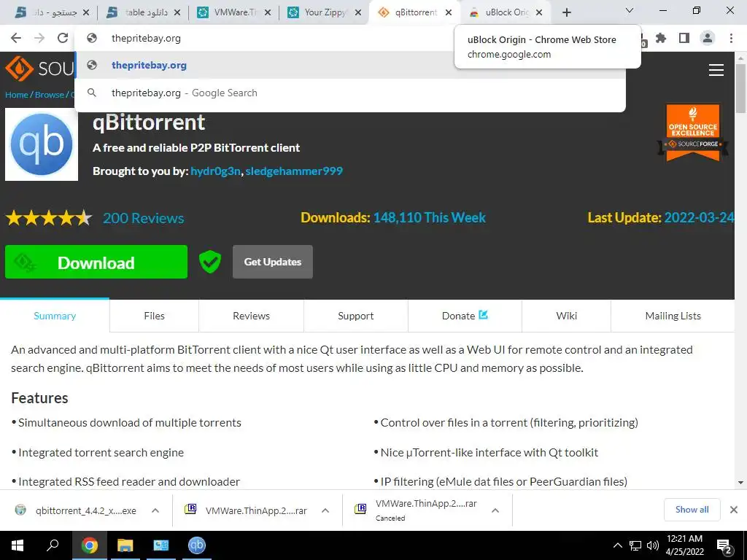Expand options for qbittorrent exe download

155,510
